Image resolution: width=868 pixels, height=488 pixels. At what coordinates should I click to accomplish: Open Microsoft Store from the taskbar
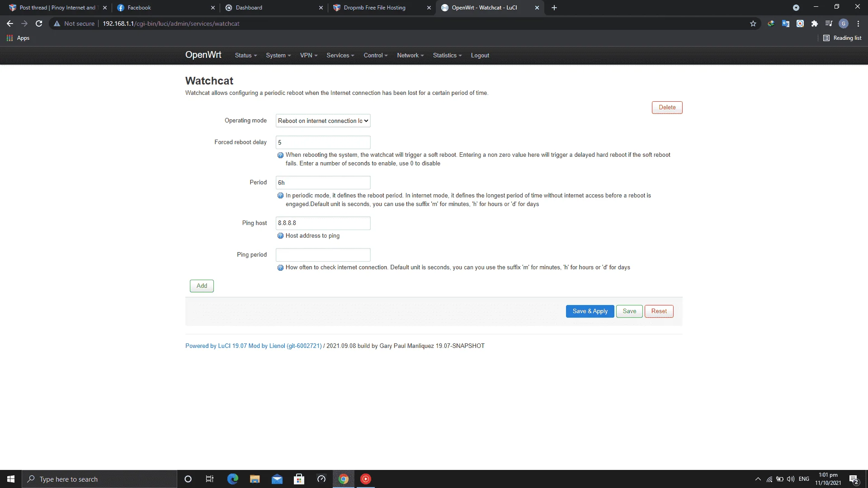point(299,479)
